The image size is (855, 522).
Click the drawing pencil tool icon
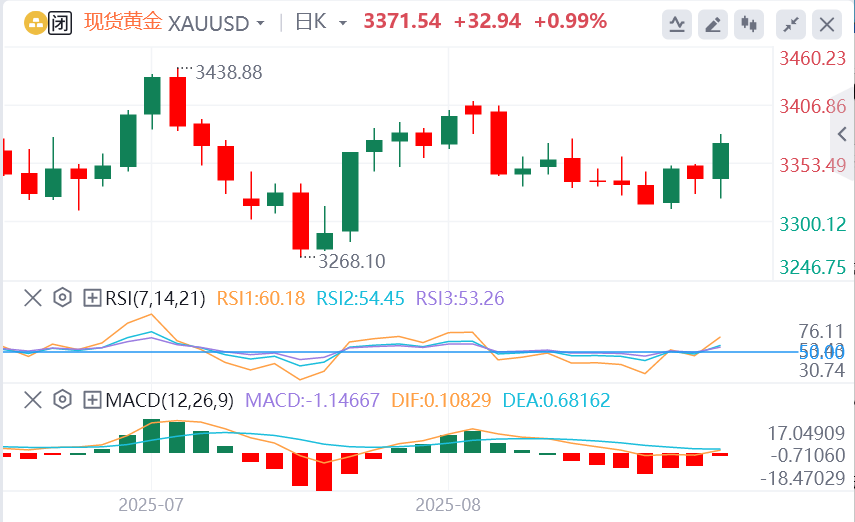(712, 23)
